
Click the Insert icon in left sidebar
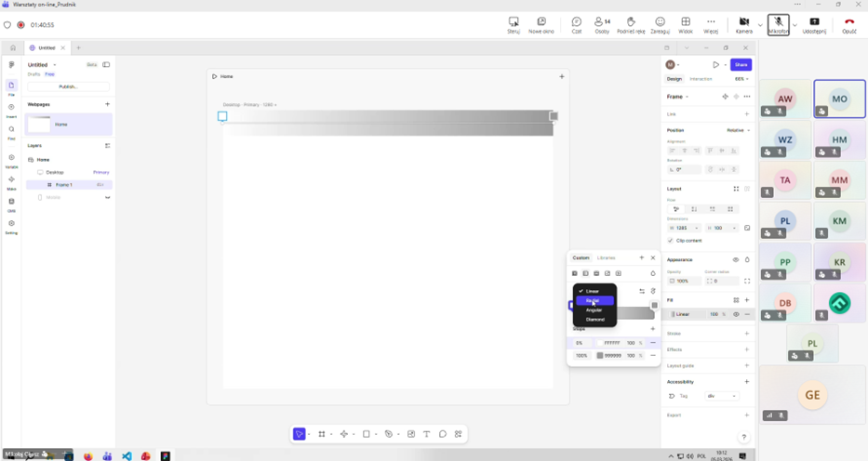[11, 108]
